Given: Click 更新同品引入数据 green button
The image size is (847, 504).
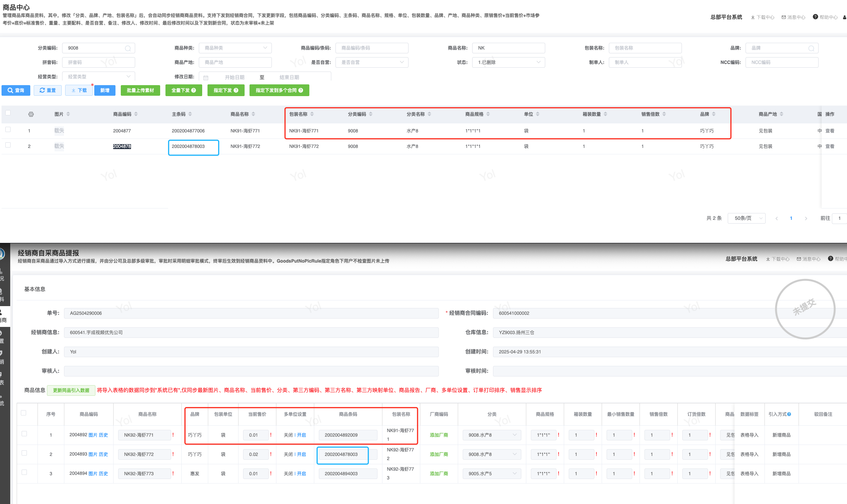Looking at the screenshot, I should click(71, 390).
